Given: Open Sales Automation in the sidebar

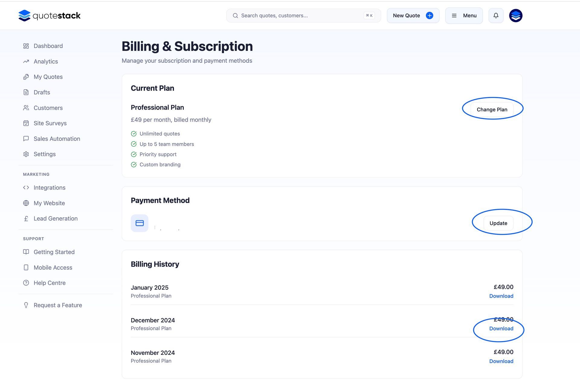Looking at the screenshot, I should (x=57, y=139).
